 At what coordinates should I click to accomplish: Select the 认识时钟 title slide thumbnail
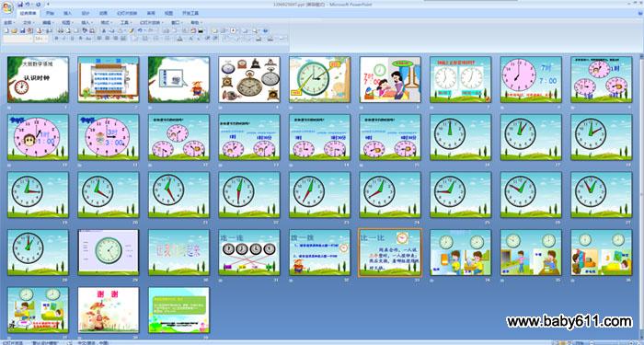coord(39,79)
